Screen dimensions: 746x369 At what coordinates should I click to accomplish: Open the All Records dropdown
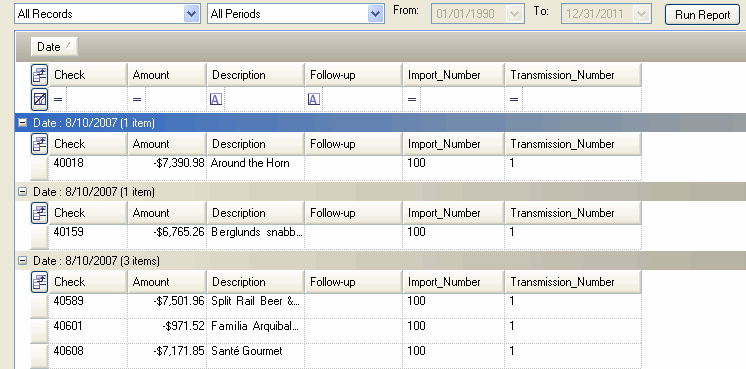191,14
